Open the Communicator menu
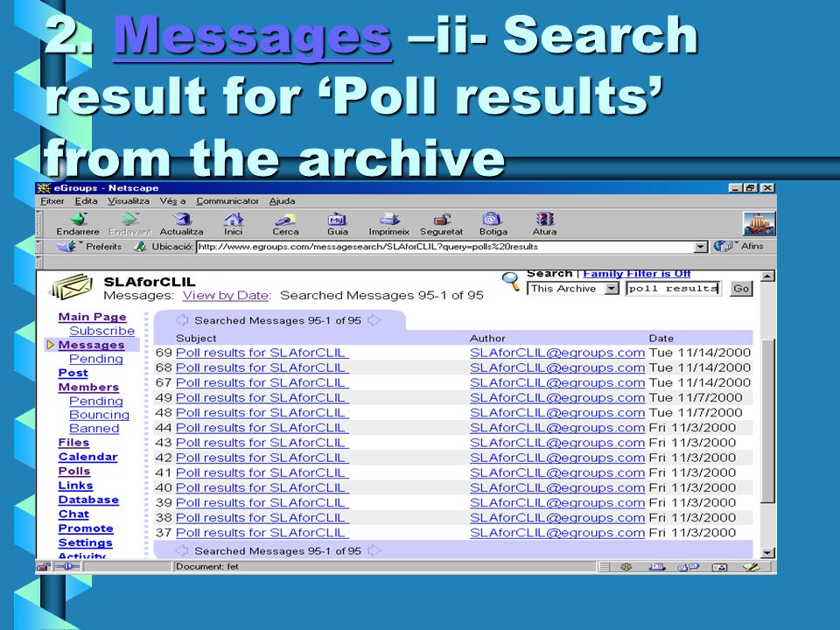Screen dimensions: 840x630 click(x=227, y=201)
